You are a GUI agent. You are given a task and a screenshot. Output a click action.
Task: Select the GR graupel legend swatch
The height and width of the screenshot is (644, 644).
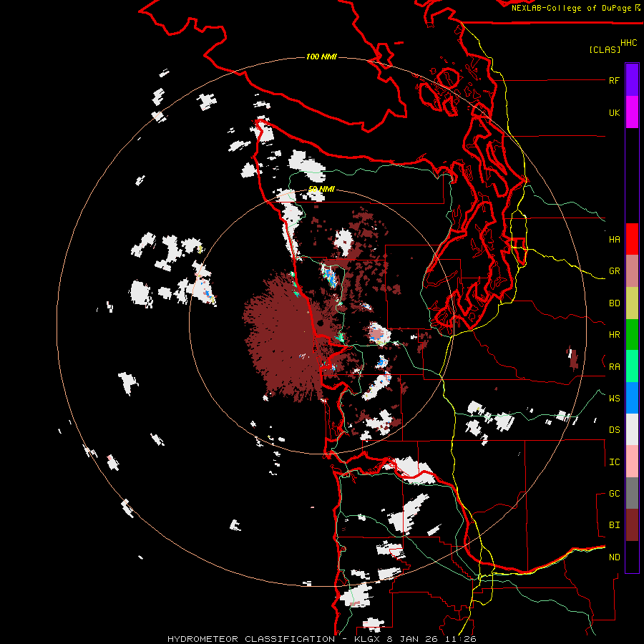pos(632,271)
